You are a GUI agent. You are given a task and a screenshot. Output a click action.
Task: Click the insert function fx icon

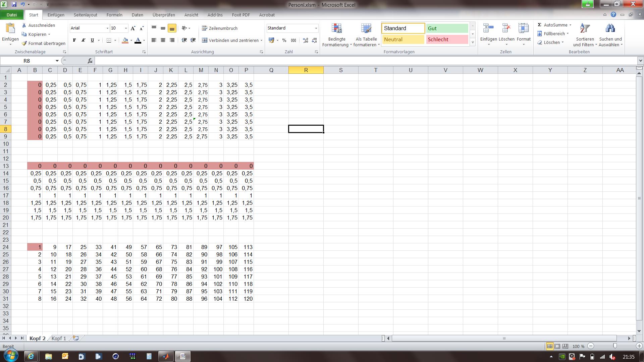(x=90, y=61)
